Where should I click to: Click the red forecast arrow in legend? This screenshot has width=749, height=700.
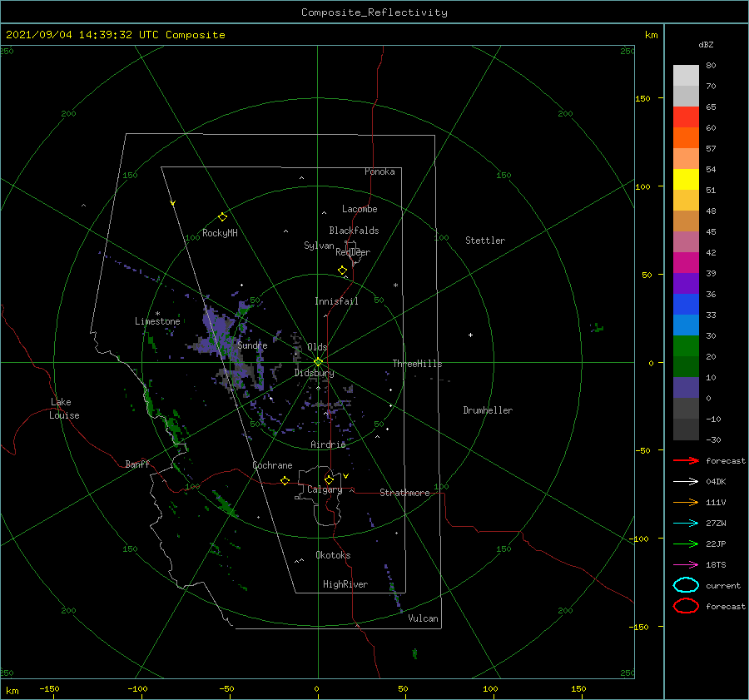(x=686, y=460)
